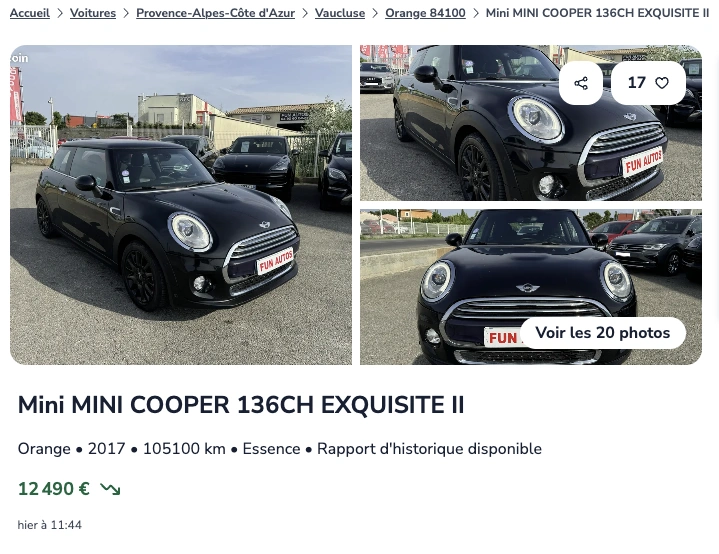
Task: Select the Vaucluse breadcrumb link
Action: [340, 13]
